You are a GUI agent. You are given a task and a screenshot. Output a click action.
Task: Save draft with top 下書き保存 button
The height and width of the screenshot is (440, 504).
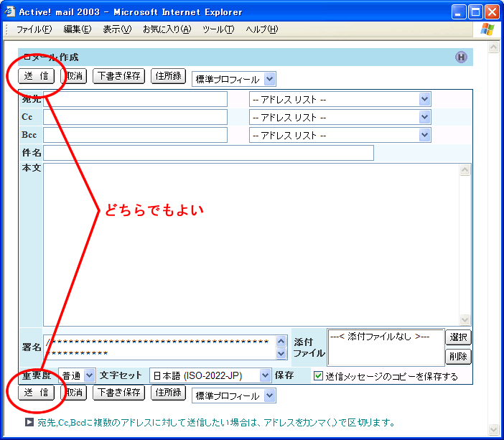119,76
